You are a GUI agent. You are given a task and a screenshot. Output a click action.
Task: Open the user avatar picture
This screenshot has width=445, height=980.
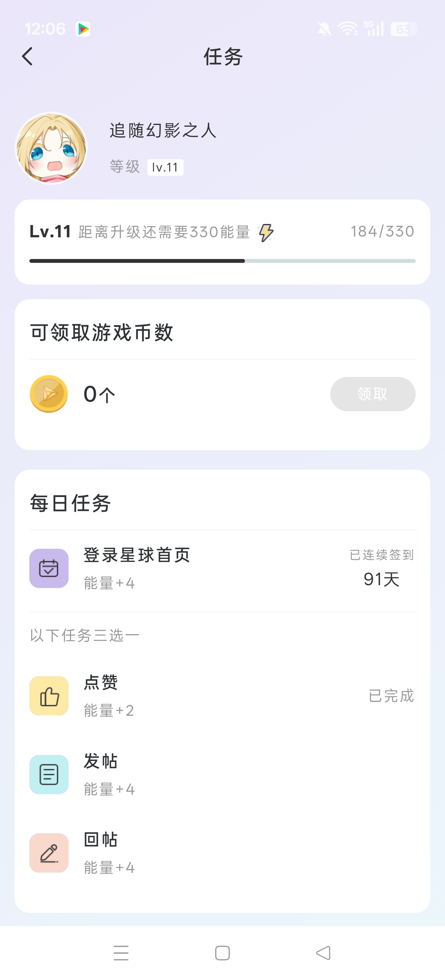[51, 148]
